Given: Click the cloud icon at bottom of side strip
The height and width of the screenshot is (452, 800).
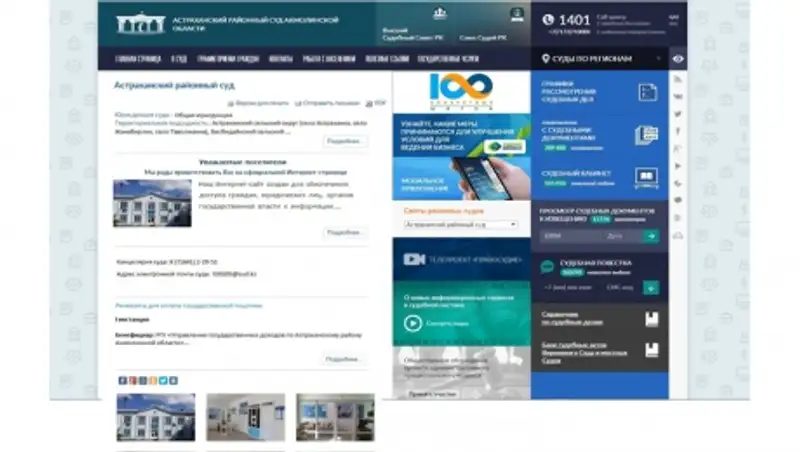Looking at the screenshot, I should pos(678,236).
